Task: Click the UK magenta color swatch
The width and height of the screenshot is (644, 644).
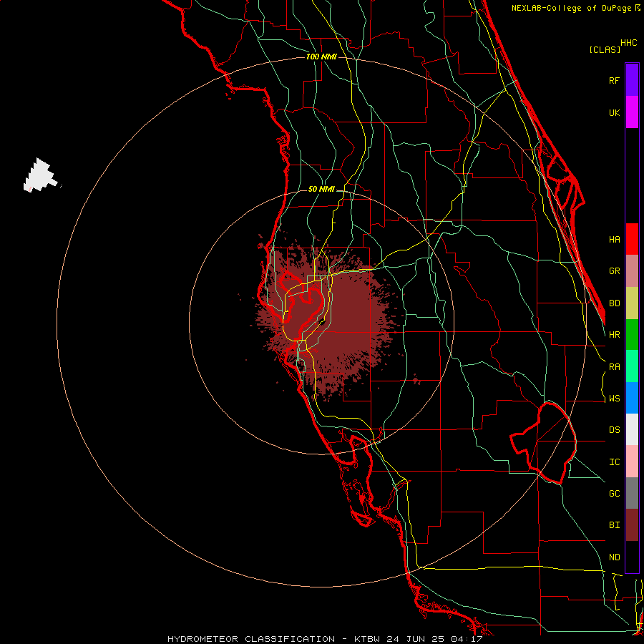Action: tap(632, 112)
